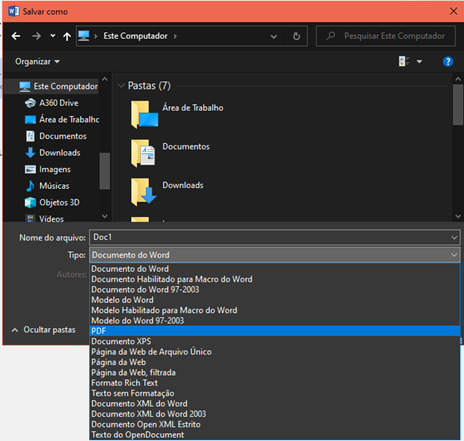
Task: Select Músicas in navigation pane
Action: [x=47, y=186]
